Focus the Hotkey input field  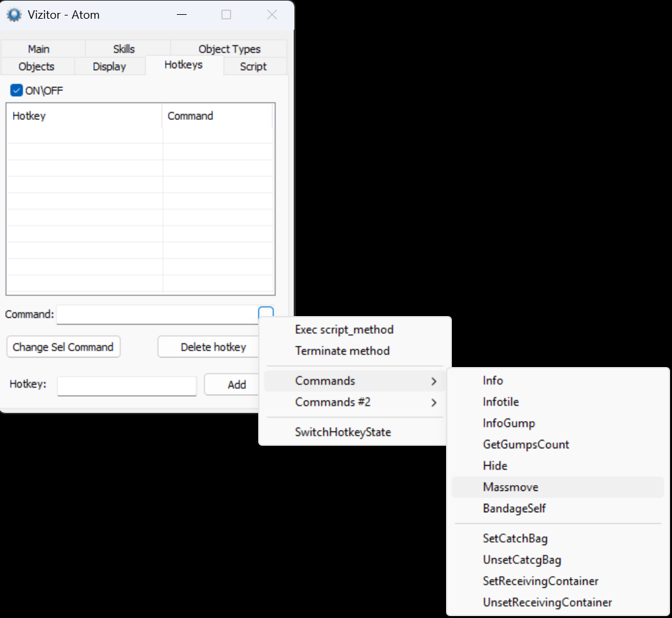point(127,386)
